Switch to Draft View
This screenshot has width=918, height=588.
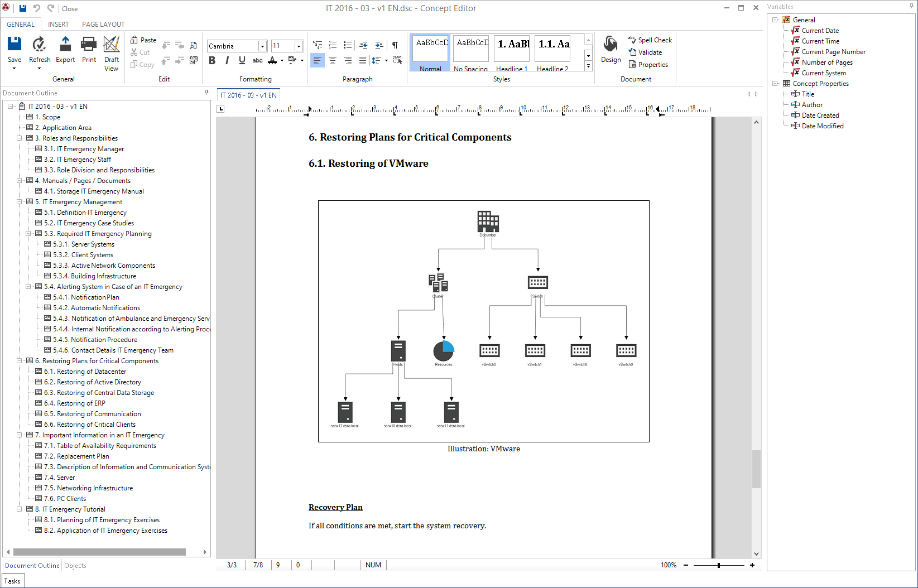point(111,52)
